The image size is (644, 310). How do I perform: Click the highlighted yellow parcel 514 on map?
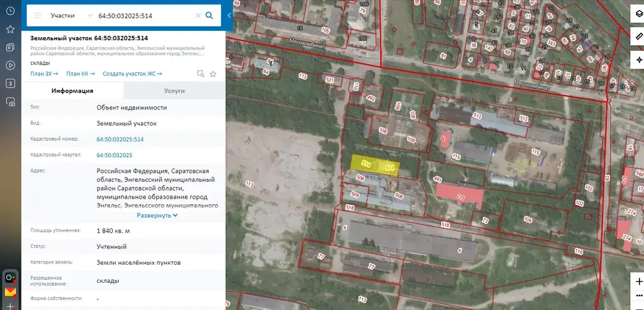pyautogui.click(x=375, y=166)
